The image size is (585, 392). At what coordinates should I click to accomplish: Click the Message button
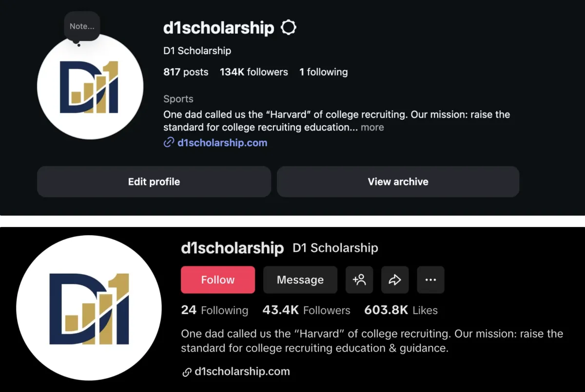(x=300, y=280)
